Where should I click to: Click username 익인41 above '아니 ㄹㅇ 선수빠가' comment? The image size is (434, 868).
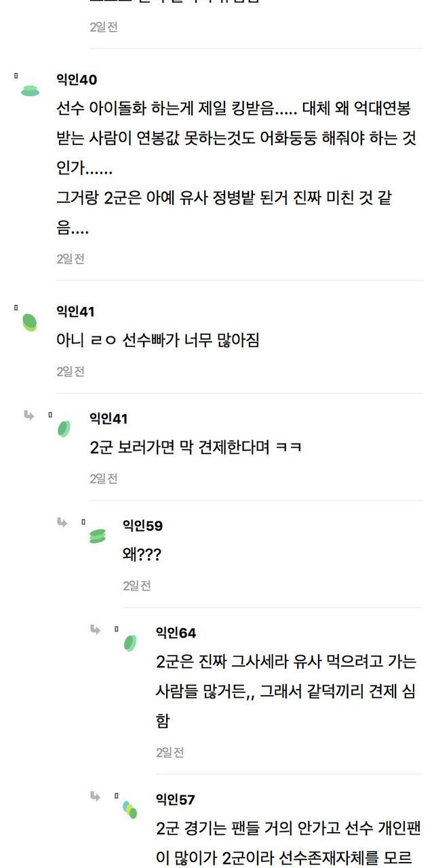point(75,311)
